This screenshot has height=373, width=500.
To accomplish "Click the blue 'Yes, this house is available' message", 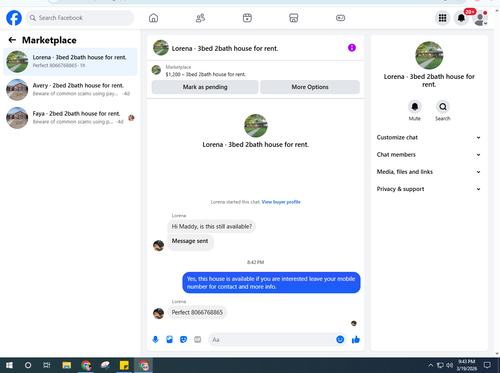I will tap(271, 283).
